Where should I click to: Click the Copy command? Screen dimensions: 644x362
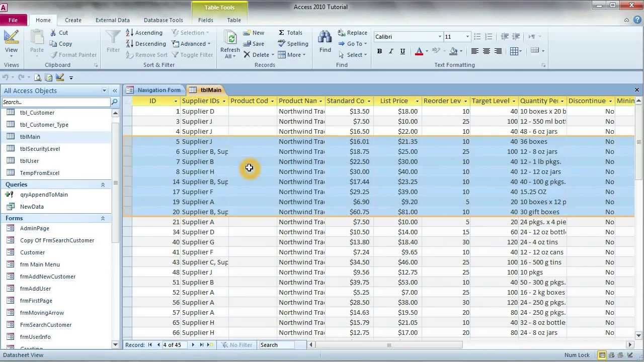[x=60, y=44]
